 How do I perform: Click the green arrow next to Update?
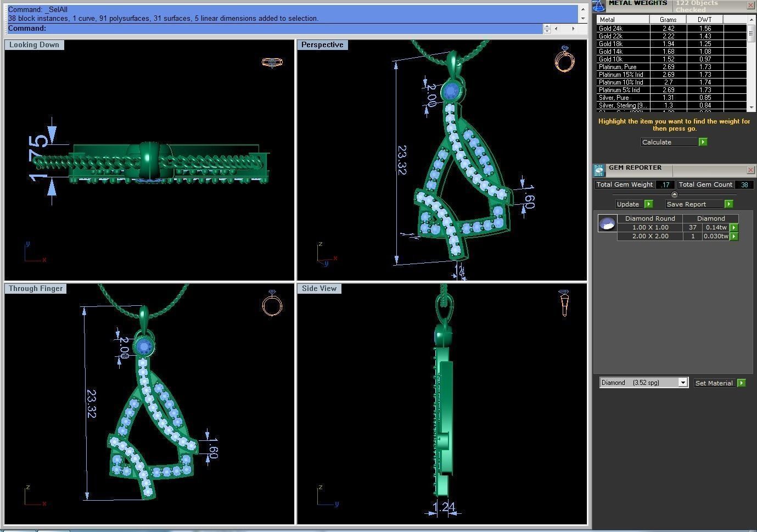[648, 204]
